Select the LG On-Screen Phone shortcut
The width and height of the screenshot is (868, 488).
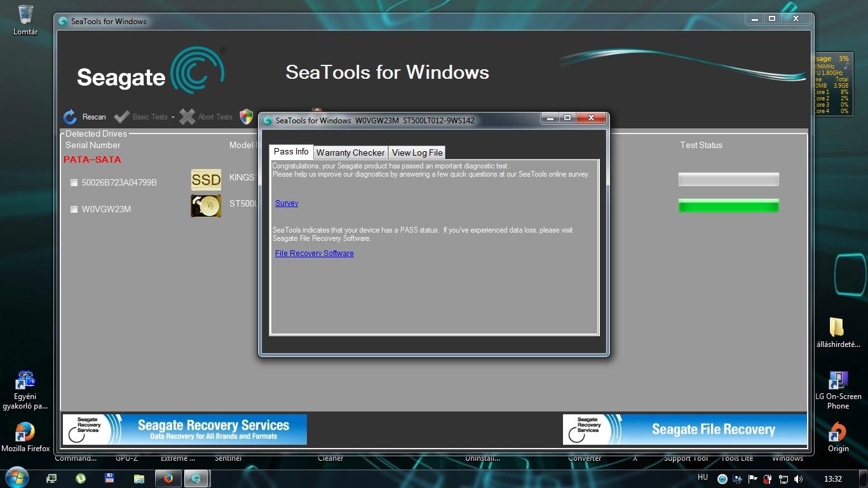coord(837,391)
